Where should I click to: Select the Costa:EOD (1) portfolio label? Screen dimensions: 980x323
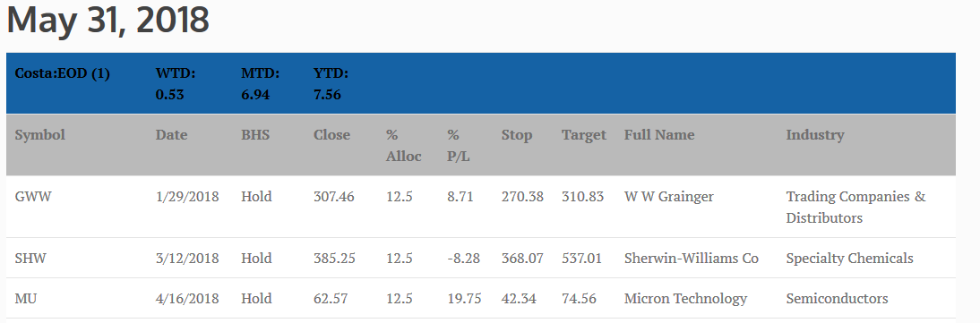click(x=63, y=73)
